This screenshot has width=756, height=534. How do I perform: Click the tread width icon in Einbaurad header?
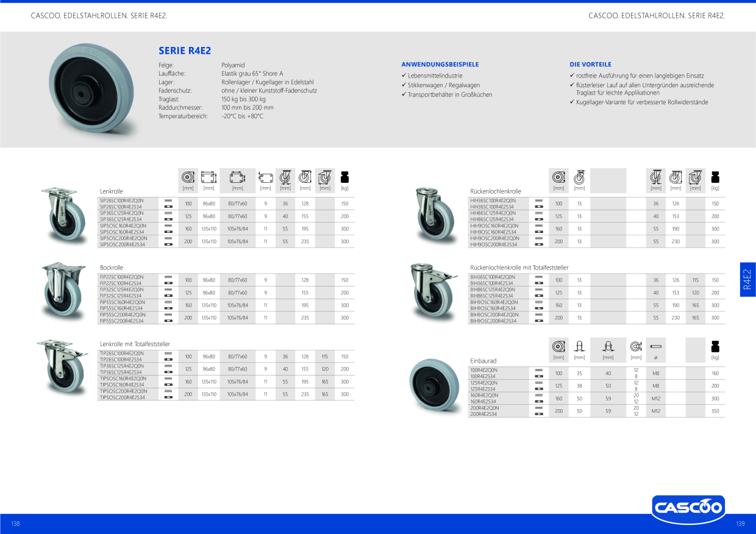(579, 346)
